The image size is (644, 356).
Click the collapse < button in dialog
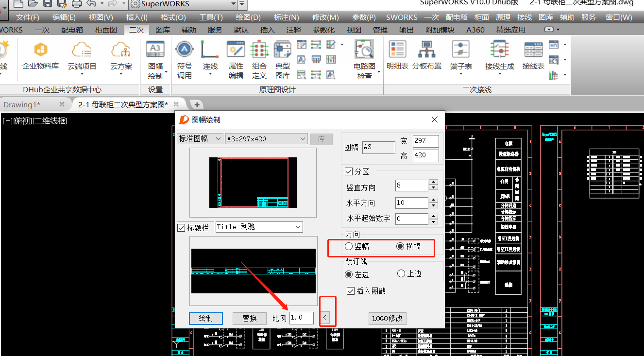click(325, 318)
